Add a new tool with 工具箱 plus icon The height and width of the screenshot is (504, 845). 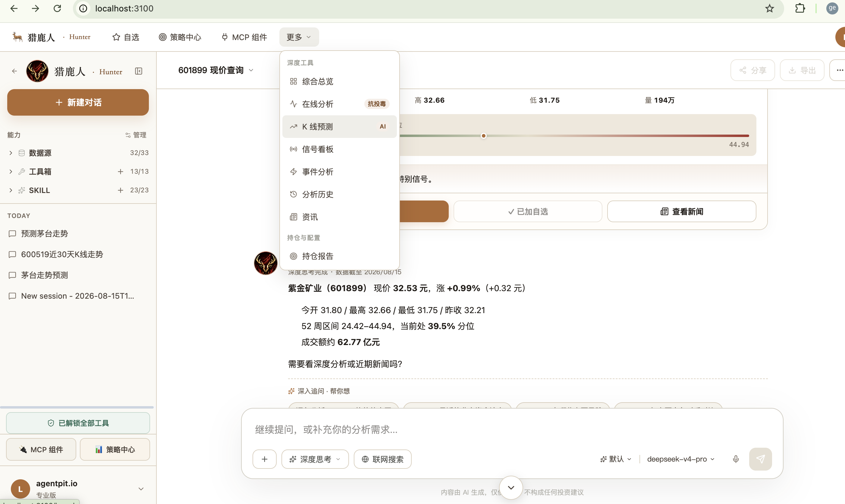pos(120,172)
